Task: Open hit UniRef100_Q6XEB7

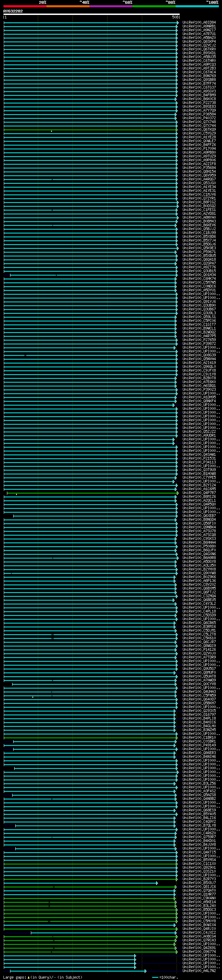Action: [x=199, y=516]
